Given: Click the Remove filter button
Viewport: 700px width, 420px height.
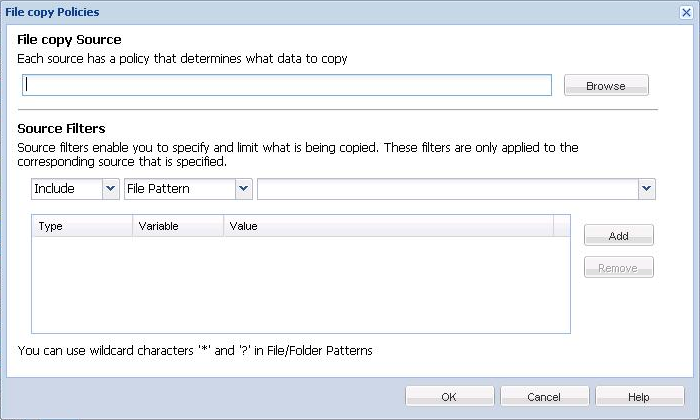Looking at the screenshot, I should click(618, 268).
